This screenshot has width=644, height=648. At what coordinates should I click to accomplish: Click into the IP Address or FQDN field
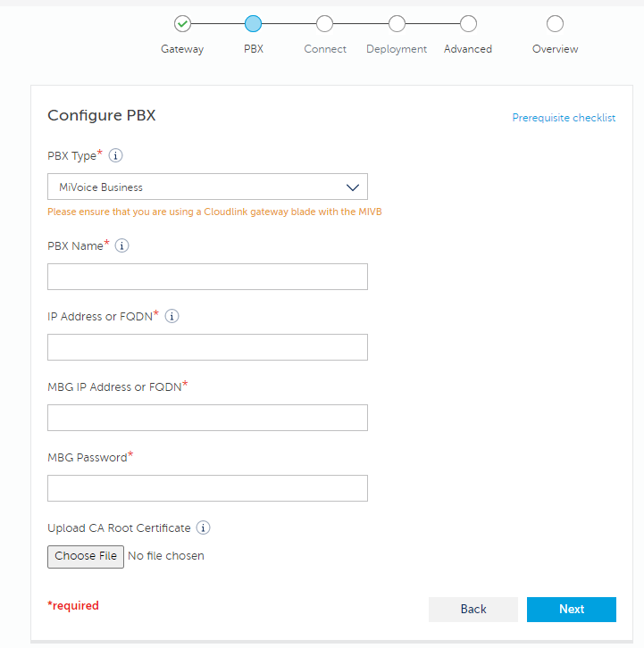(x=207, y=347)
